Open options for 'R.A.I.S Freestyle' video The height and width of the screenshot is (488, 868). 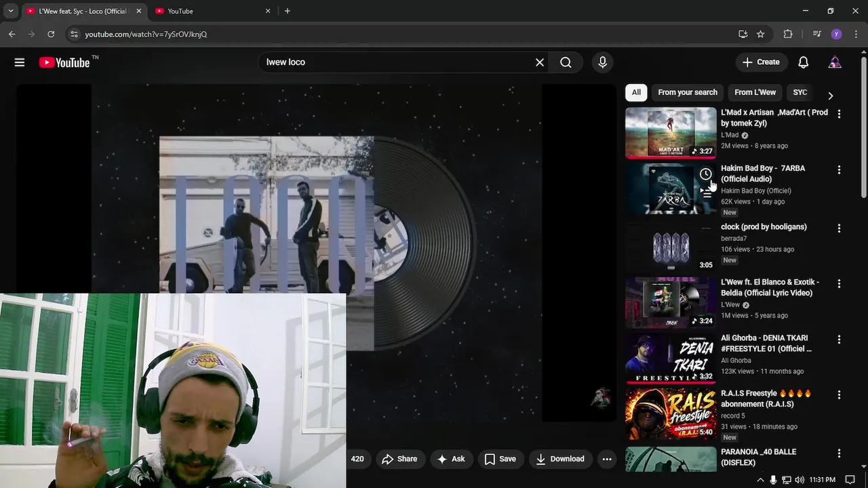(839, 394)
